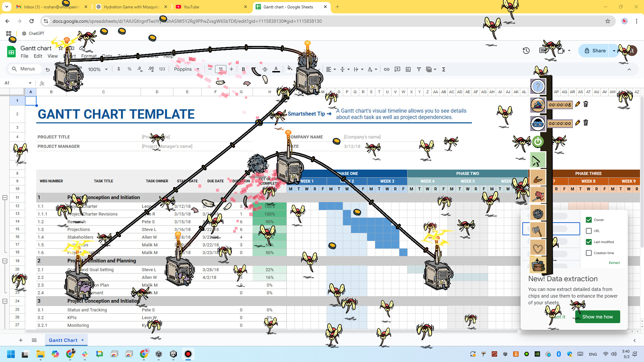Image resolution: width=644 pixels, height=362 pixels.
Task: Select the axe icon in the game sidebar
Action: click(x=538, y=230)
